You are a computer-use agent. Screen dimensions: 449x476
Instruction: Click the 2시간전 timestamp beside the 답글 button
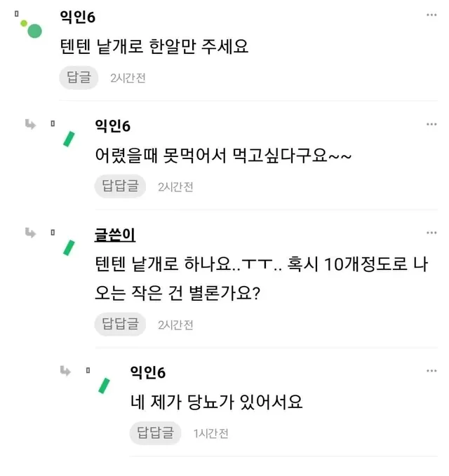(128, 79)
